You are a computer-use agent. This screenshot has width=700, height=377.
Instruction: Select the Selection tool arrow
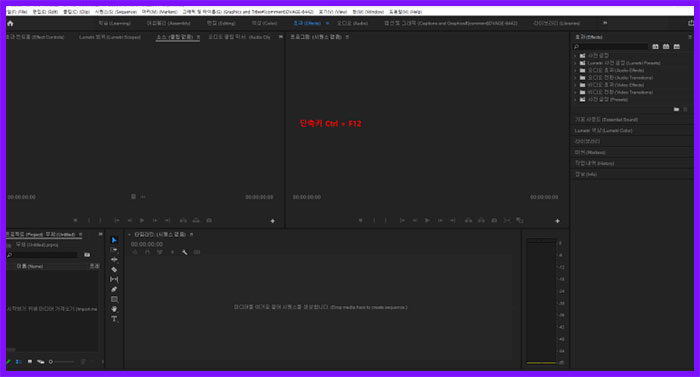pyautogui.click(x=114, y=240)
